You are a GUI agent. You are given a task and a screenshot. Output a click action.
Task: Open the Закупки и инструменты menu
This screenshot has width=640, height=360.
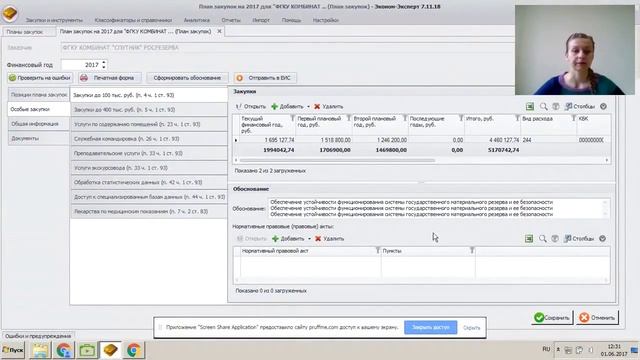54,20
